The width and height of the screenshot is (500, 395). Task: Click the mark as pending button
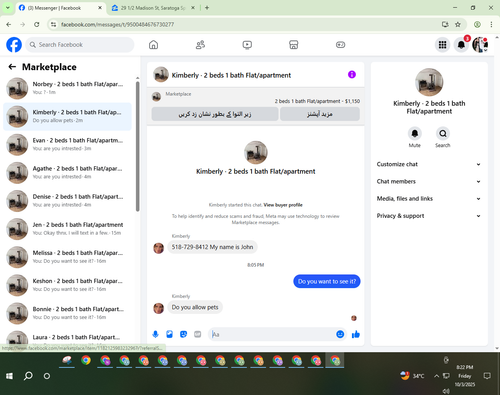[215, 114]
